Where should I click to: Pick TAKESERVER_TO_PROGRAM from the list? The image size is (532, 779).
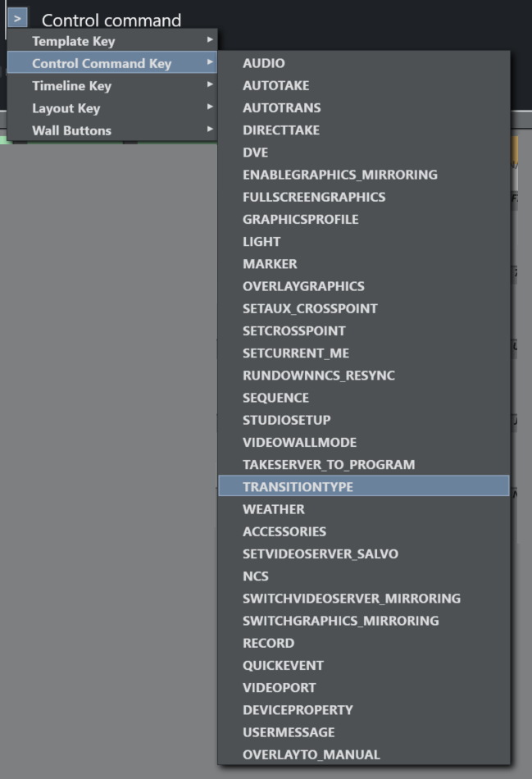coord(329,464)
